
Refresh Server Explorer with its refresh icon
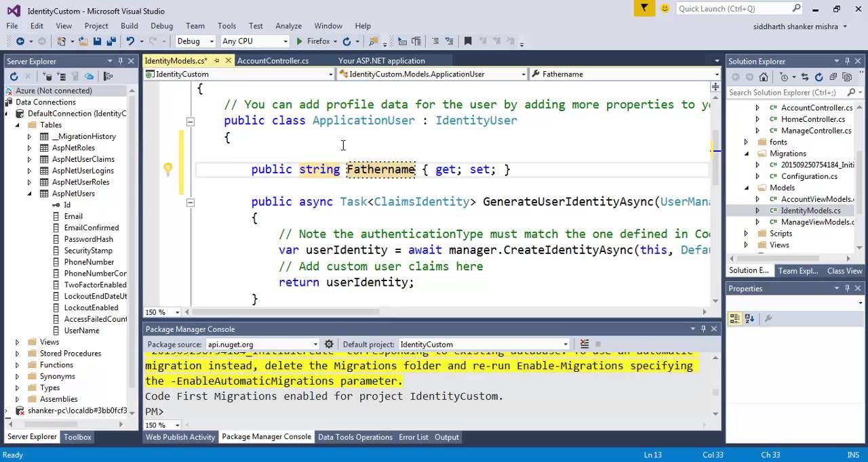[x=14, y=77]
